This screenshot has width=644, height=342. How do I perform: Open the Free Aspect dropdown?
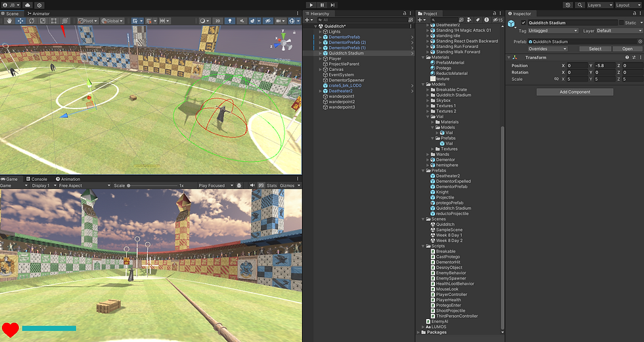point(84,185)
